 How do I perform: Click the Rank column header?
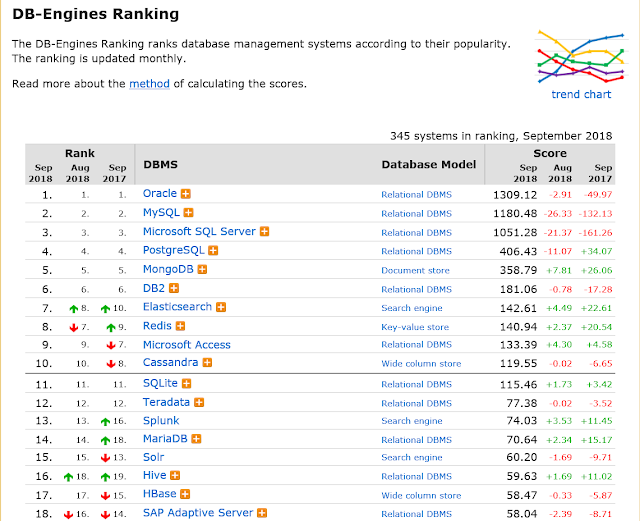tap(80, 154)
